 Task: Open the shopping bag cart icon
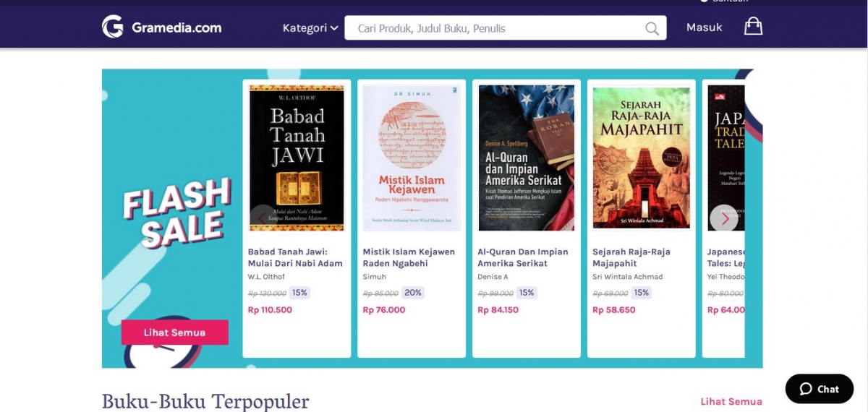(753, 27)
